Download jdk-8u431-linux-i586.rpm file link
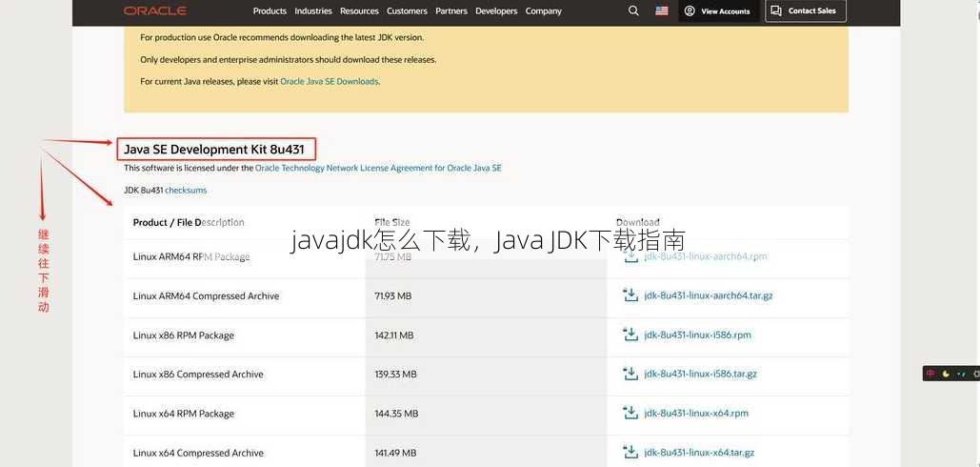 [697, 335]
